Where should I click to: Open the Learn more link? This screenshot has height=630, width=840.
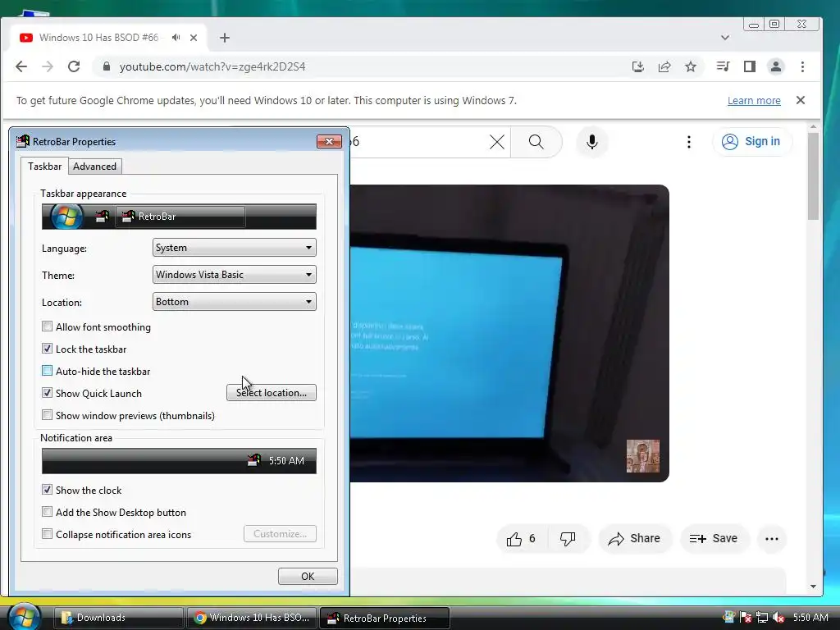click(754, 101)
